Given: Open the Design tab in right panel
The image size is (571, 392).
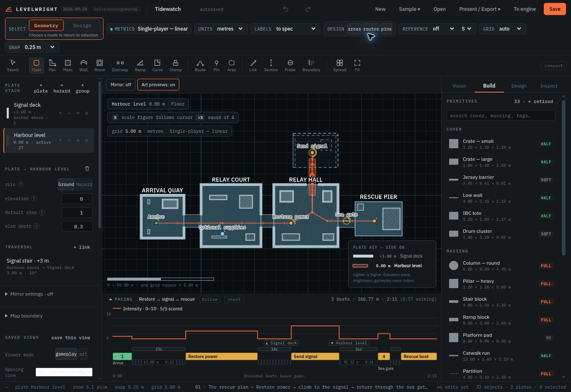Looking at the screenshot, I should point(519,86).
